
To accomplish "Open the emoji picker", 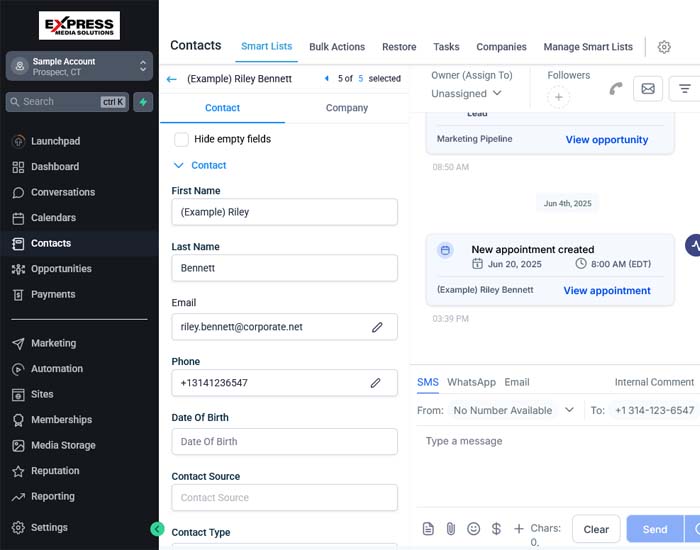I will pyautogui.click(x=473, y=529).
